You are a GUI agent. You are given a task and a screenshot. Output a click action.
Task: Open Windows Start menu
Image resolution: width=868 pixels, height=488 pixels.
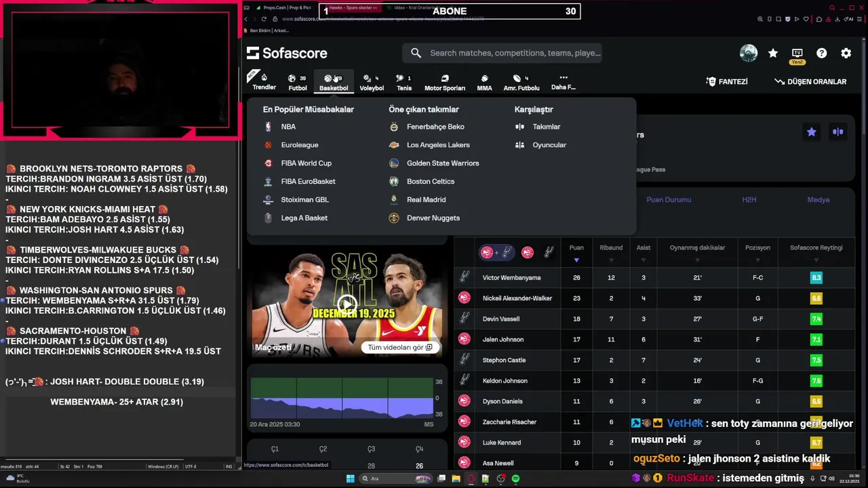pyautogui.click(x=351, y=479)
